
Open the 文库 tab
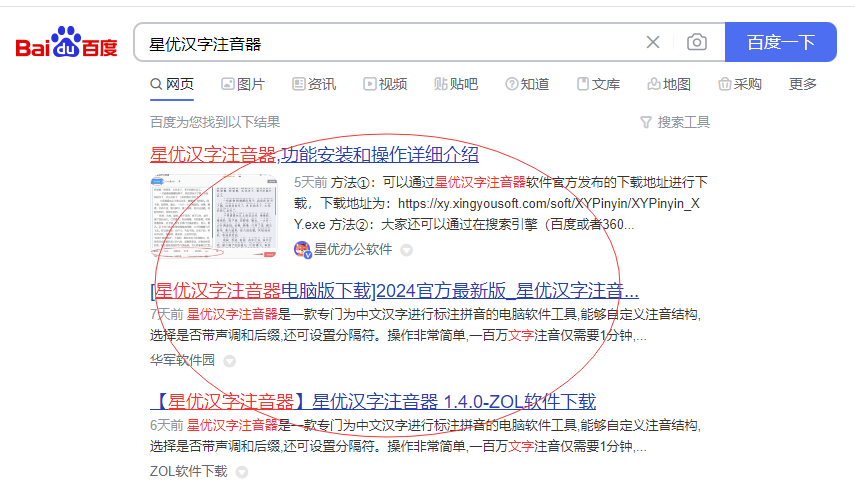(x=598, y=84)
